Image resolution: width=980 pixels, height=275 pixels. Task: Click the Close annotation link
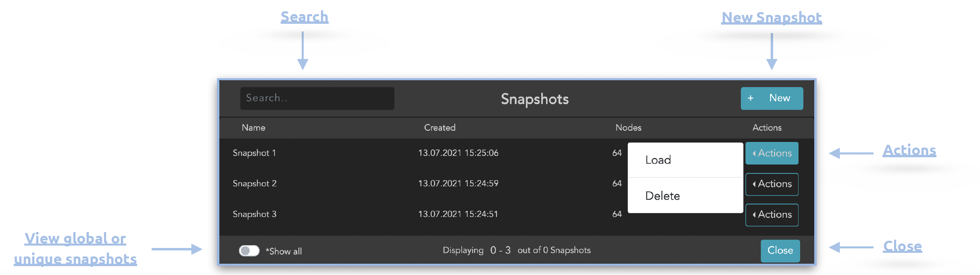pyautogui.click(x=902, y=246)
